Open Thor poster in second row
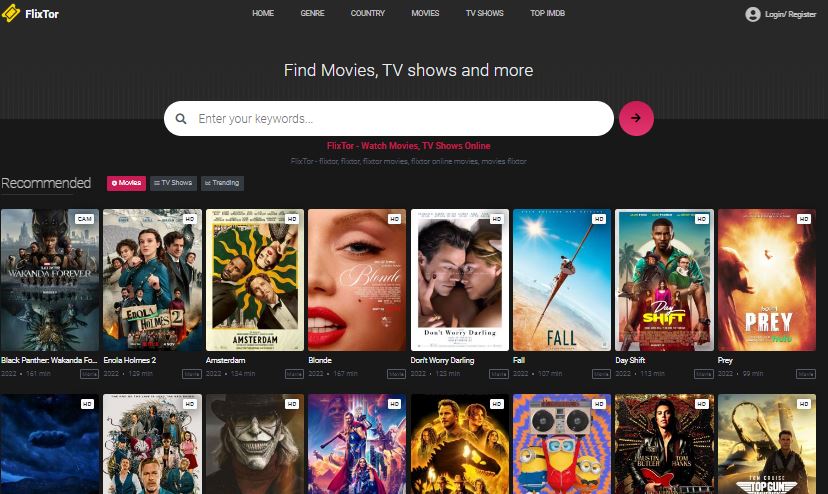The width and height of the screenshot is (828, 494). click(357, 444)
